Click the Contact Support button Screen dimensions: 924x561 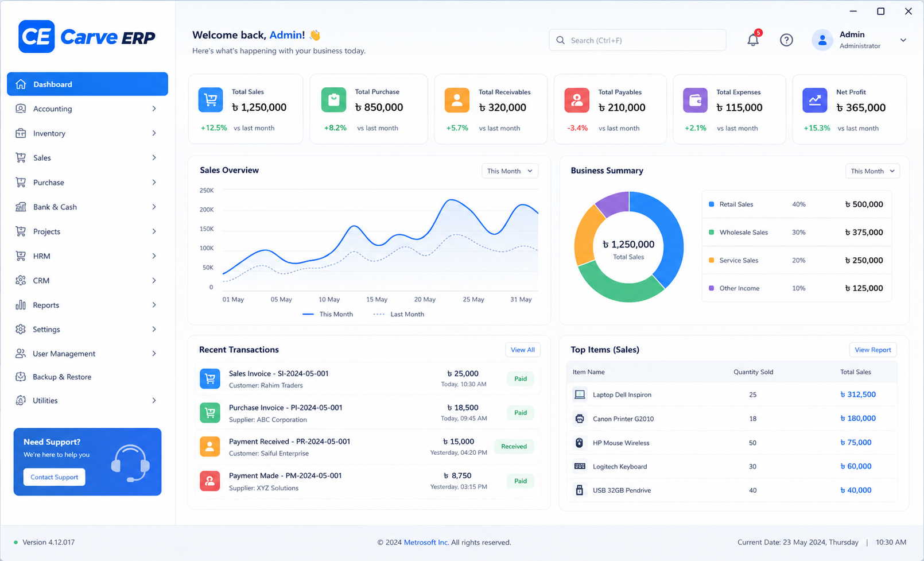point(55,477)
